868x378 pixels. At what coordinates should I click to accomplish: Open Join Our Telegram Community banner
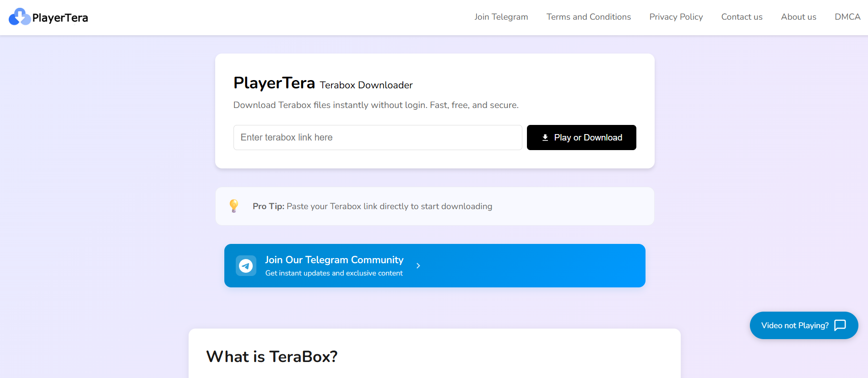[435, 265]
